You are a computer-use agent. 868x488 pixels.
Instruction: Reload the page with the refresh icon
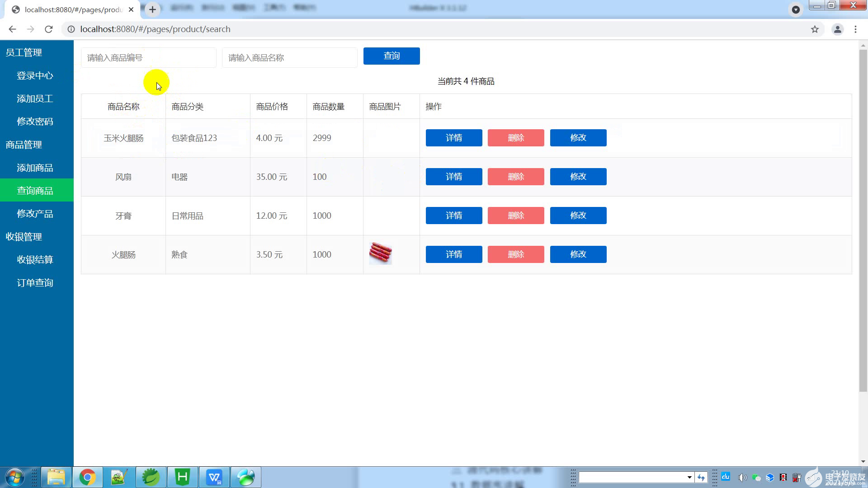click(x=49, y=29)
